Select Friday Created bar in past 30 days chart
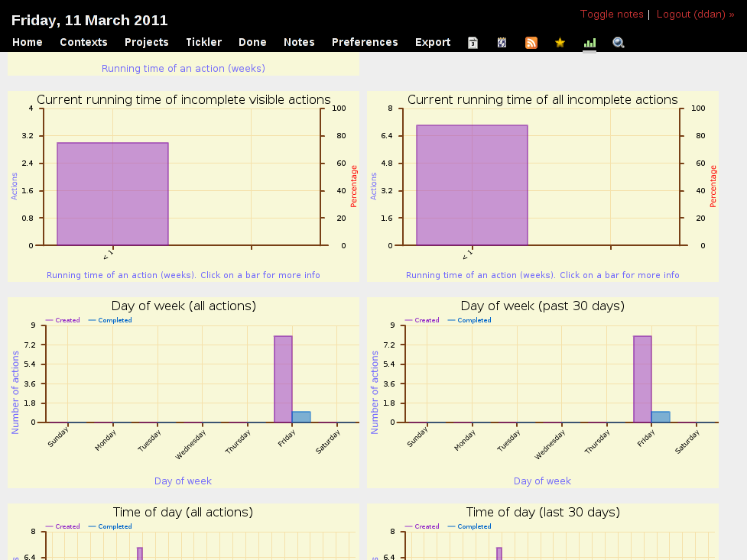 (x=643, y=379)
